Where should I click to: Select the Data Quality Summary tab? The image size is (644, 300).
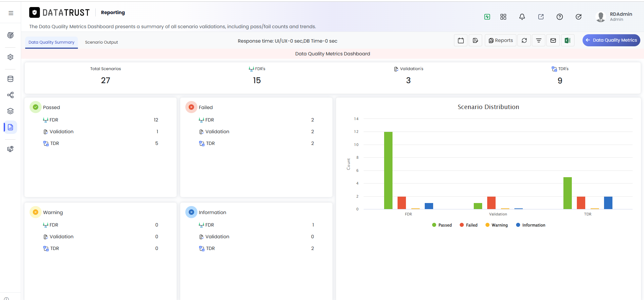(51, 42)
